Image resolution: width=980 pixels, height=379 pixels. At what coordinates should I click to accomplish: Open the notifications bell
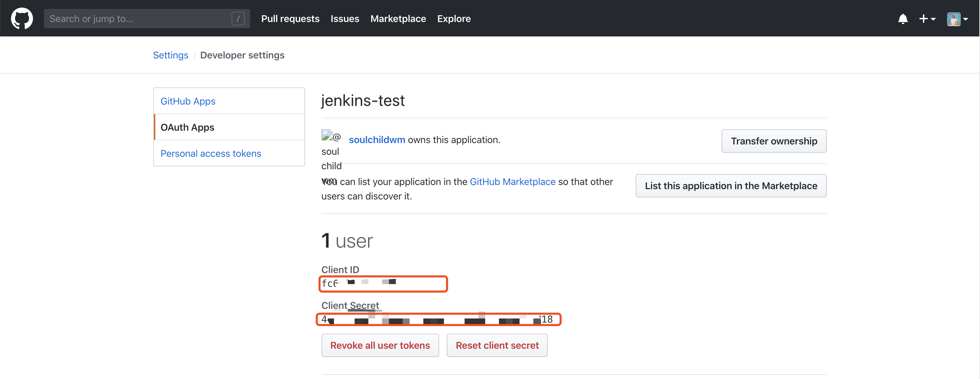click(x=903, y=19)
